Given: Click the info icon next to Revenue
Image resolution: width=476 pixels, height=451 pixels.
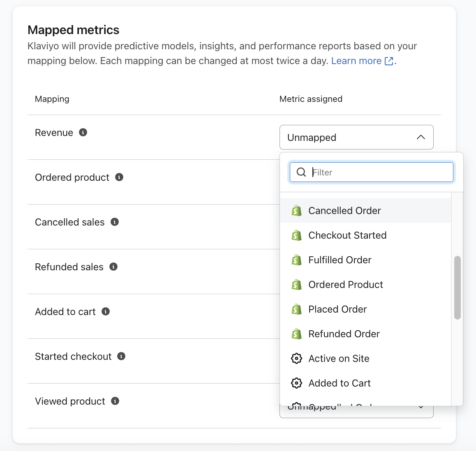Looking at the screenshot, I should click(x=83, y=133).
